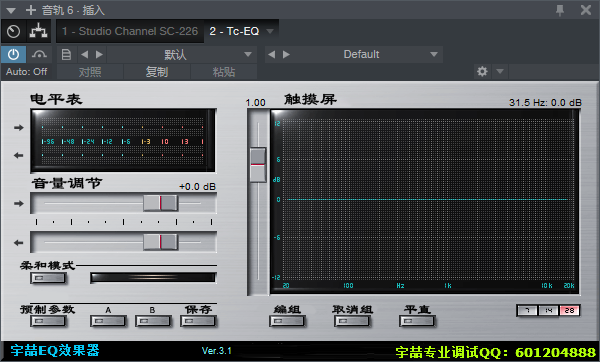Click the plus icon to add an insert
The width and height of the screenshot is (600, 362).
(x=31, y=10)
